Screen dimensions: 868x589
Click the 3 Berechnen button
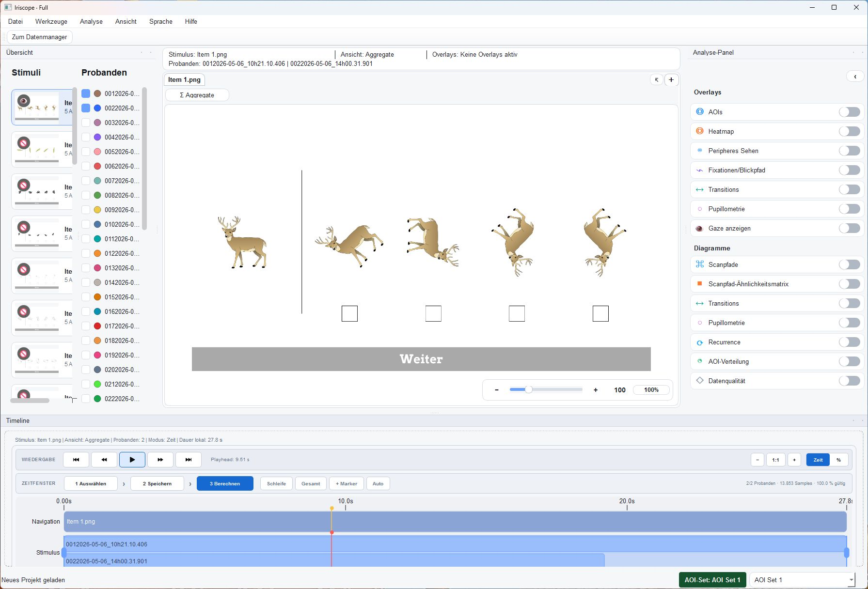point(225,483)
